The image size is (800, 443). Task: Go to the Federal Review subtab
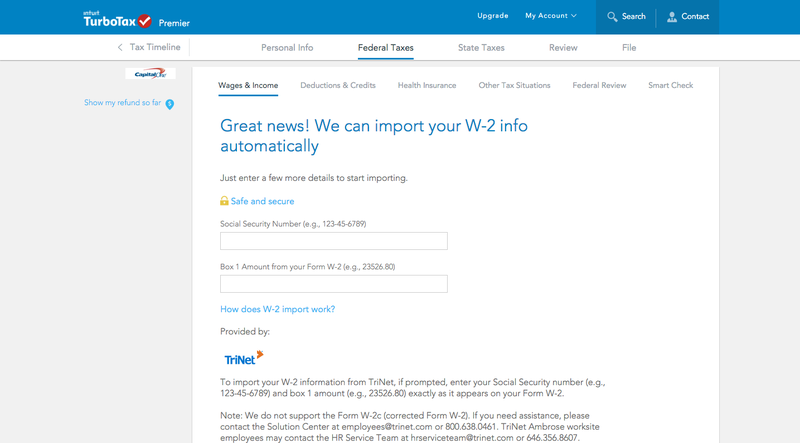[599, 85]
